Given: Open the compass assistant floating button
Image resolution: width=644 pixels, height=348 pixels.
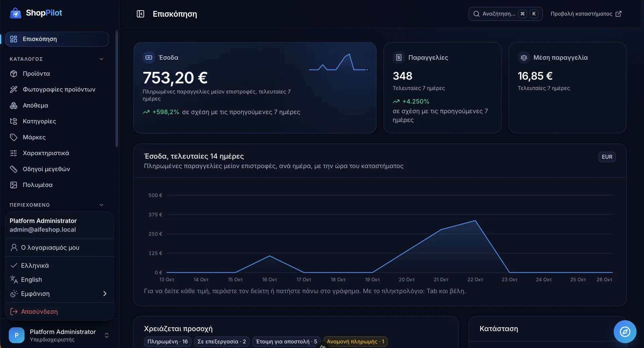Looking at the screenshot, I should 625,332.
